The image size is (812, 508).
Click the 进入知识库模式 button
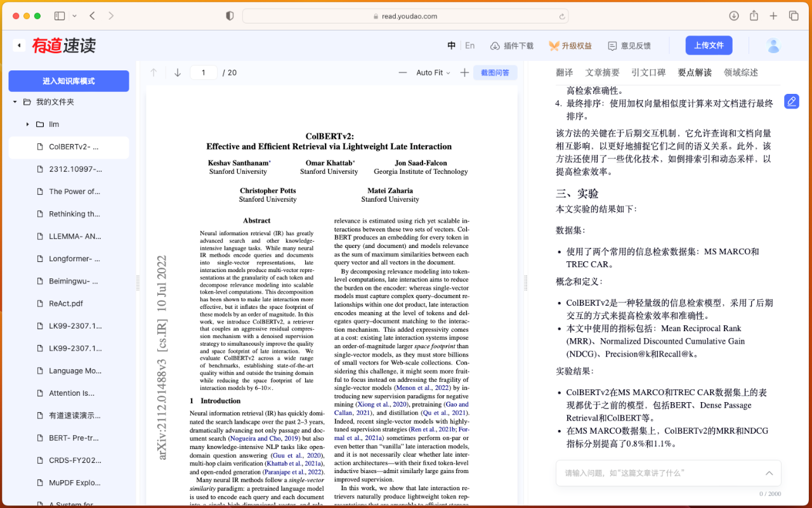coord(69,81)
